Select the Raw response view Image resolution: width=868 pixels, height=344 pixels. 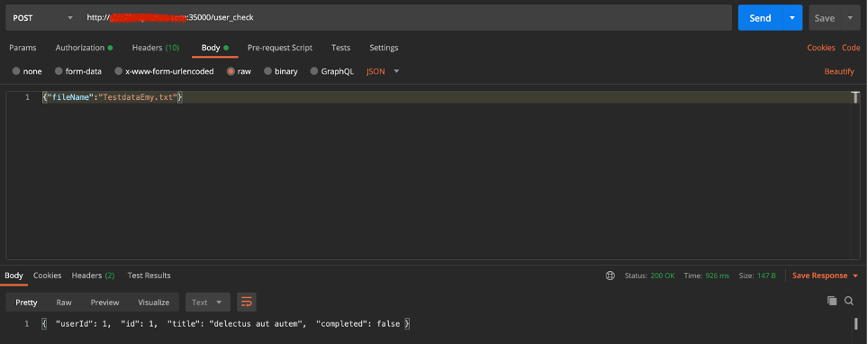(x=64, y=302)
